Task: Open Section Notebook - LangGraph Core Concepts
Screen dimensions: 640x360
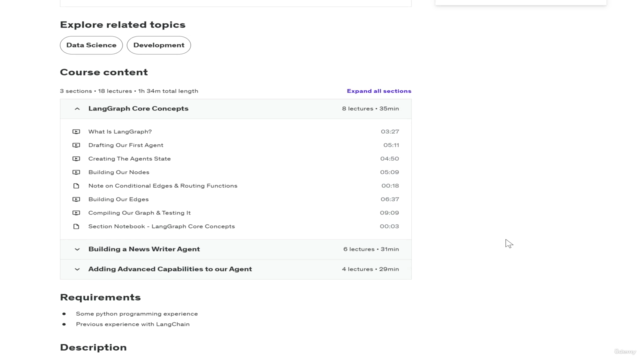Action: [162, 226]
